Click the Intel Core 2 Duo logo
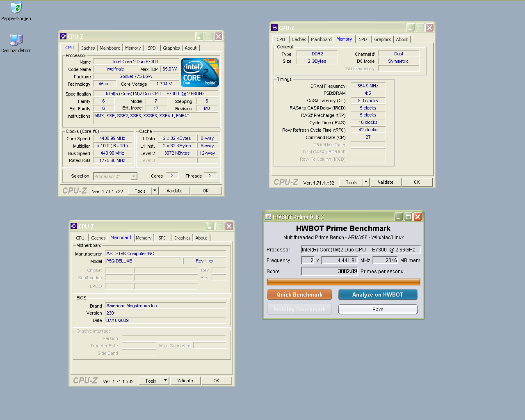 pyautogui.click(x=200, y=73)
